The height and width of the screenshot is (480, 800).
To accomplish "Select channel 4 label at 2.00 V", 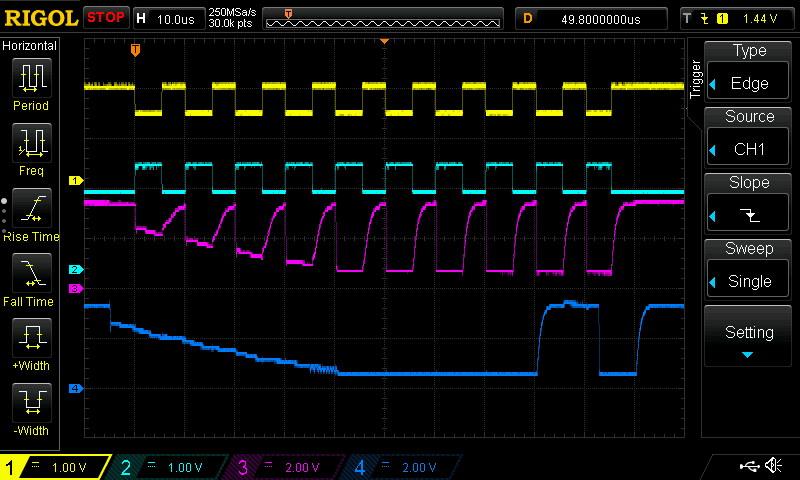I will point(403,467).
